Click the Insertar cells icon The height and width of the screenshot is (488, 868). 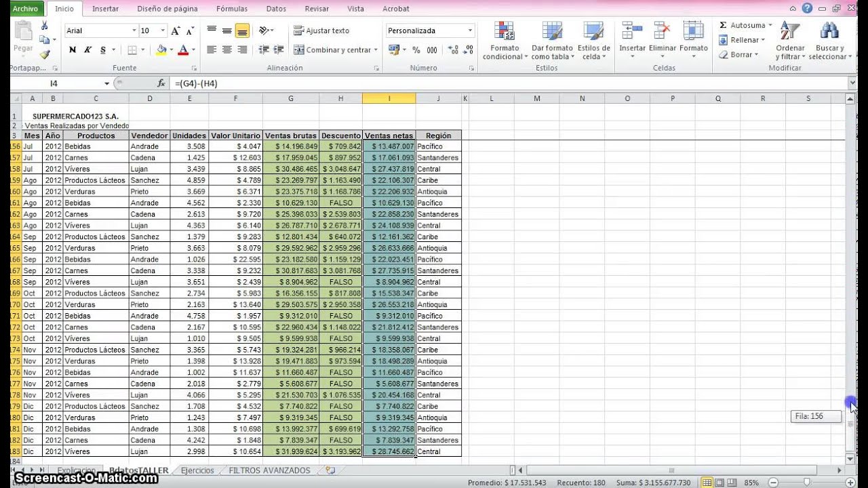[632, 30]
